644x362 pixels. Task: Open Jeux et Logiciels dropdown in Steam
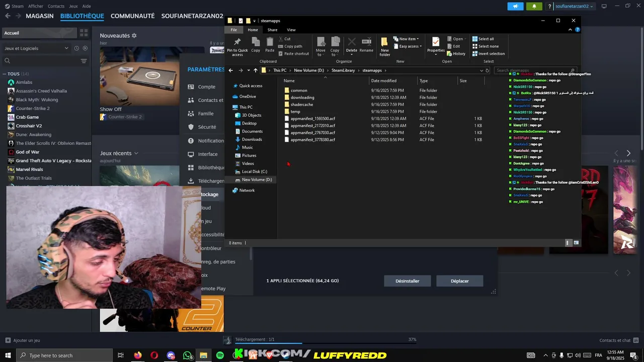coord(36,48)
